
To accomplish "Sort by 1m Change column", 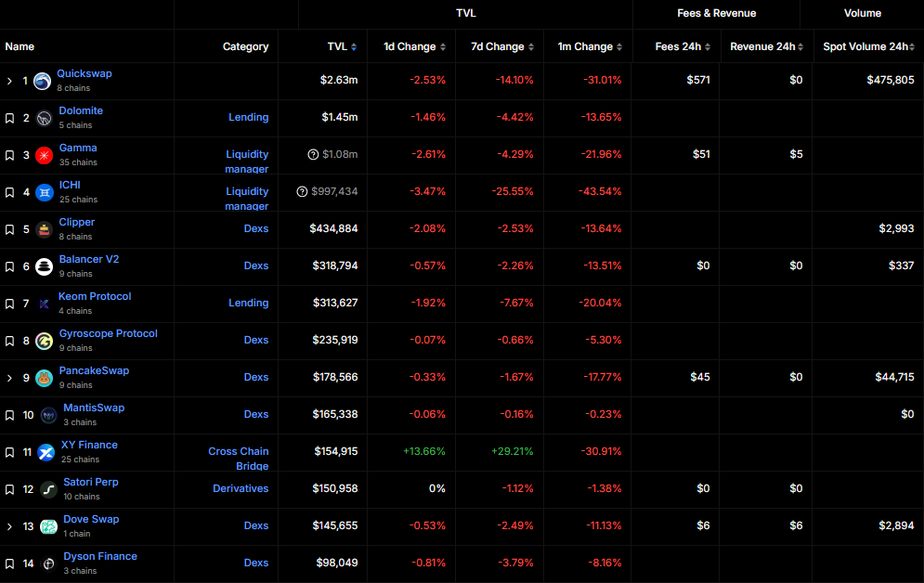I will point(590,46).
